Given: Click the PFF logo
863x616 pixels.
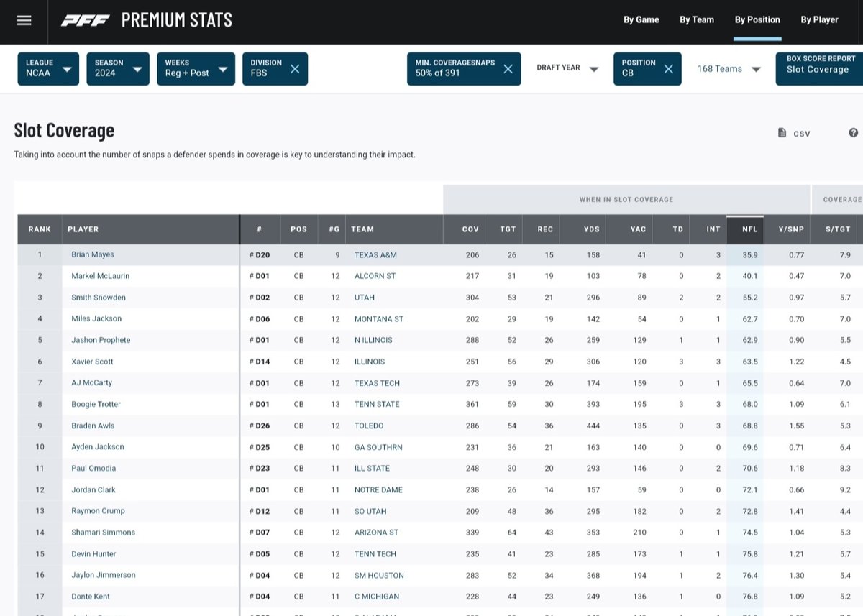Looking at the screenshot, I should 86,20.
